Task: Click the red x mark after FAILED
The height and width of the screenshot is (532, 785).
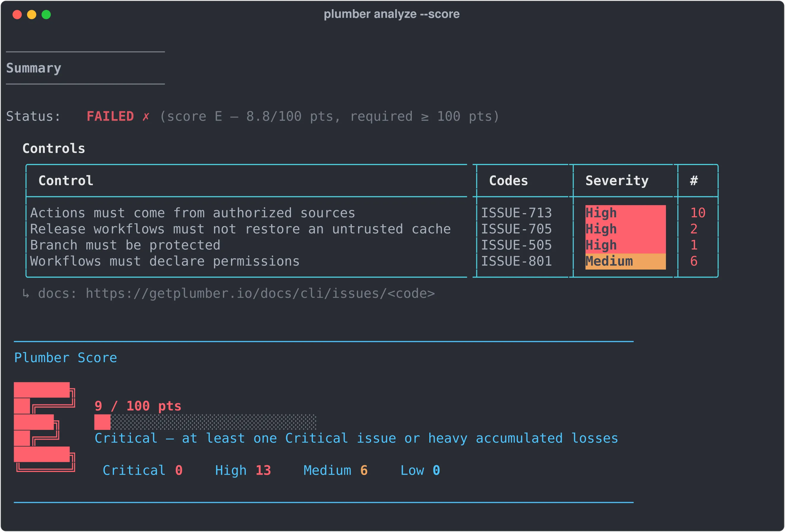Action: point(146,117)
